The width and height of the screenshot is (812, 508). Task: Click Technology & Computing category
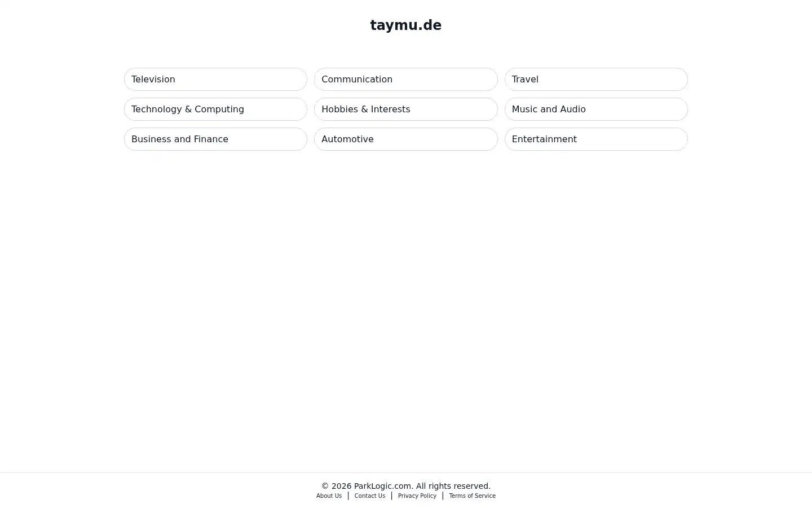coord(215,109)
